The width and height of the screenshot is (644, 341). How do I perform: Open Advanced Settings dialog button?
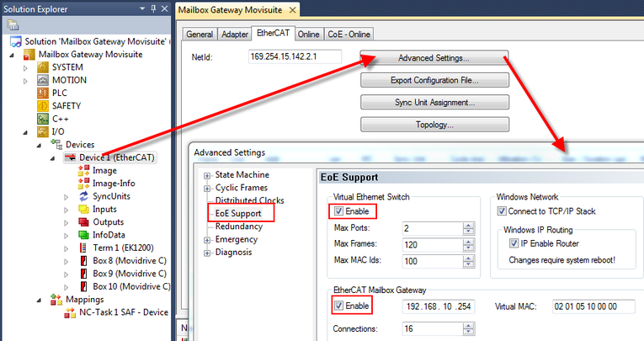(x=434, y=58)
